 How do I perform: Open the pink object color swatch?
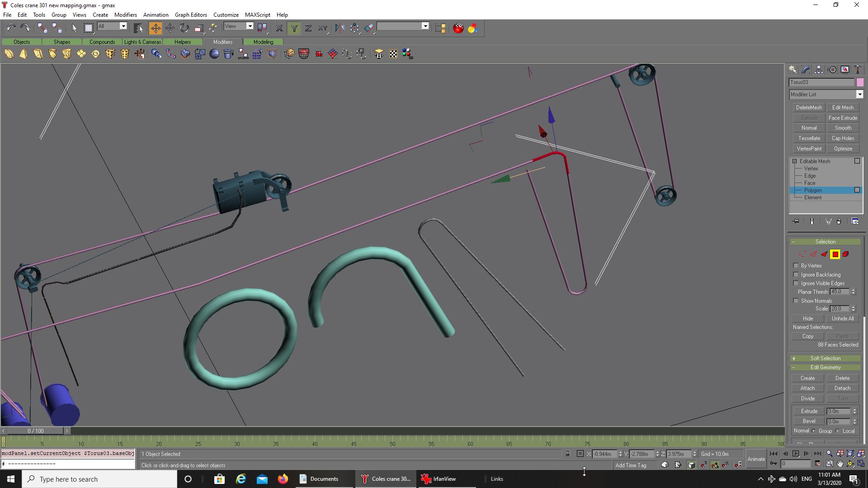tap(860, 82)
